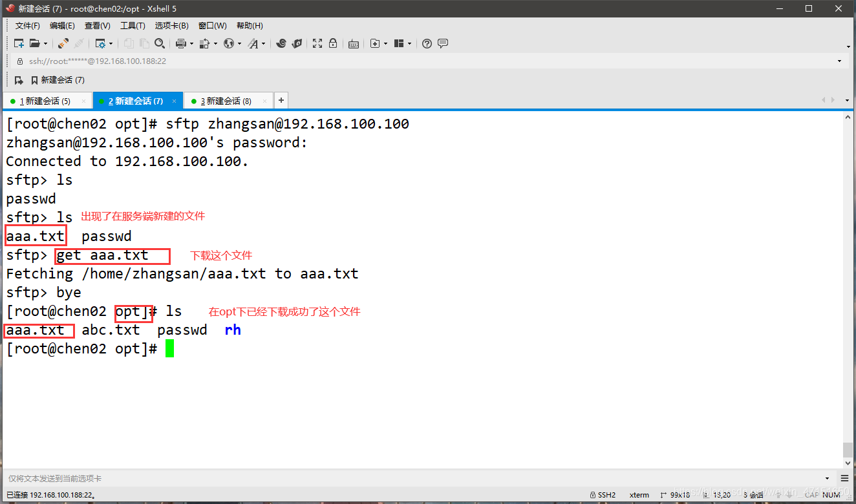Open the 工具(T) menu
856x504 pixels.
tap(133, 26)
